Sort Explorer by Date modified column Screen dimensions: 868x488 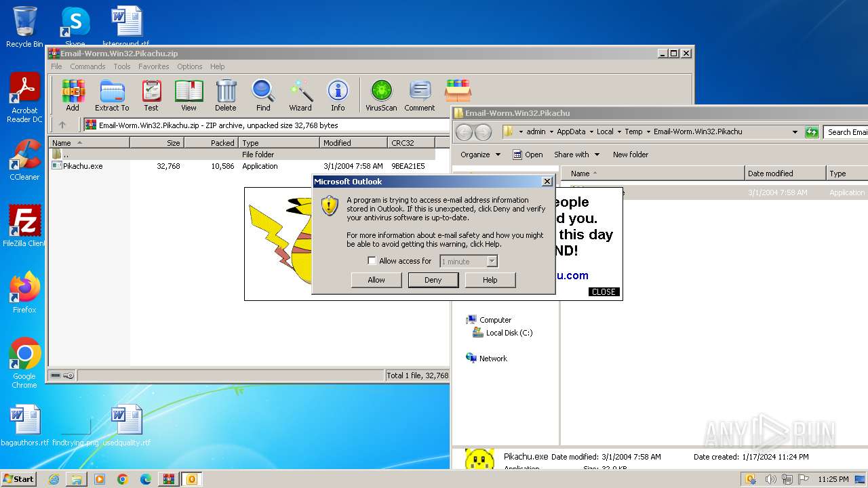point(785,174)
